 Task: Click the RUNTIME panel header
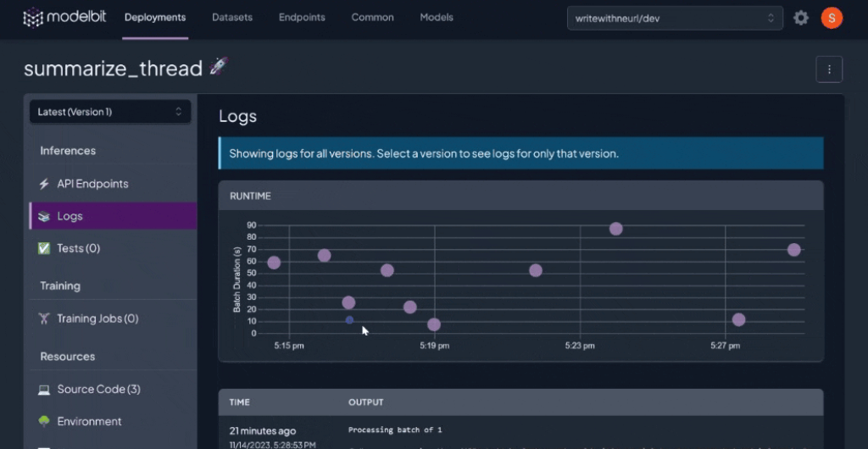pos(521,196)
